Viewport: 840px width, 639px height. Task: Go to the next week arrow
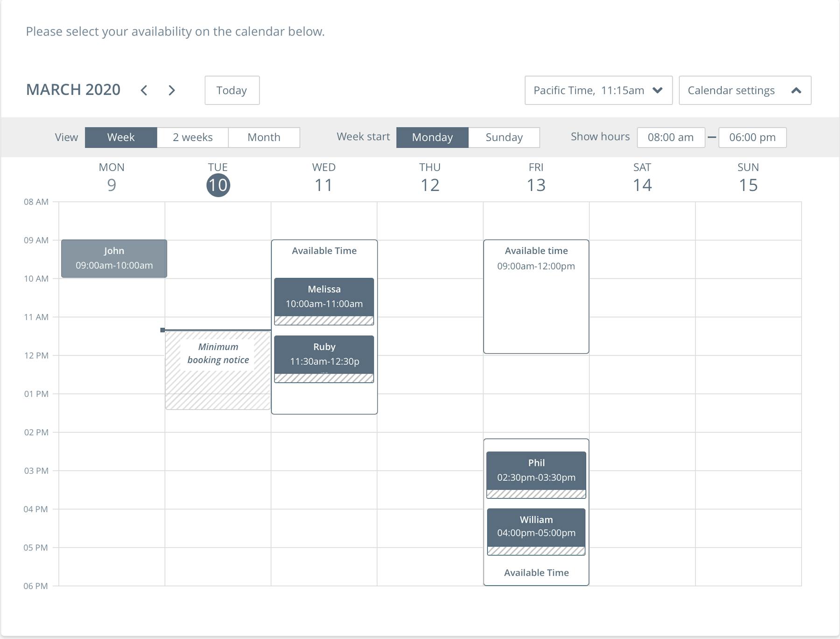pyautogui.click(x=172, y=90)
